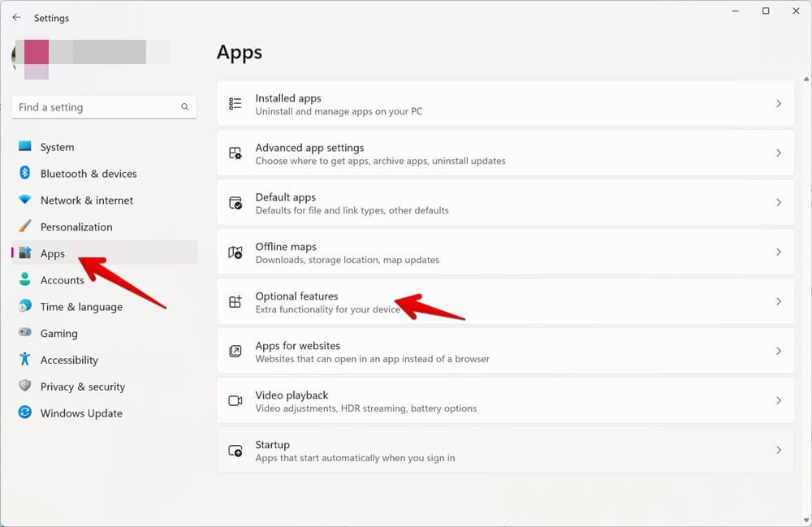Click the Find a setting search box
This screenshot has height=527, width=812.
[x=104, y=106]
